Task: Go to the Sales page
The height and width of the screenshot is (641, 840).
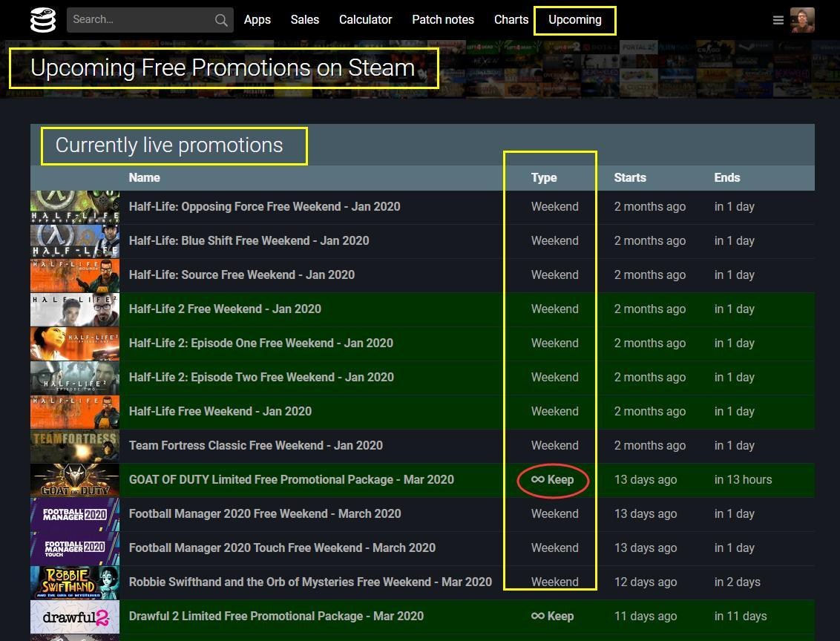Action: (x=305, y=20)
